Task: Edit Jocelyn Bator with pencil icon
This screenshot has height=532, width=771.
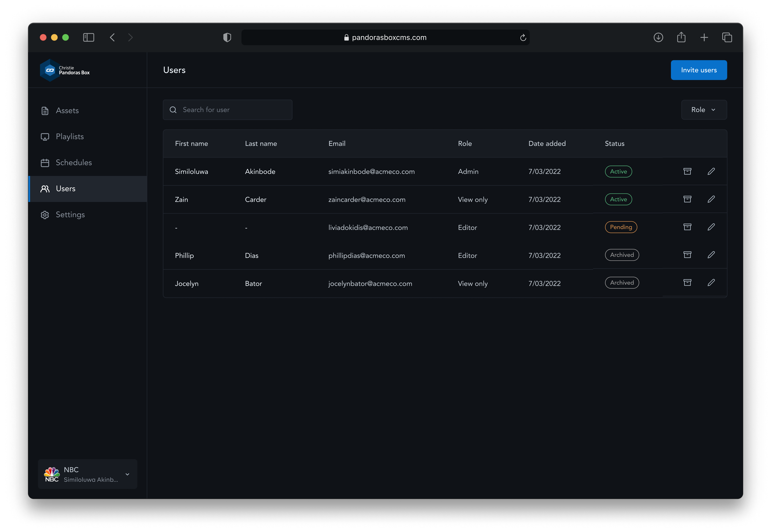Action: click(x=711, y=283)
